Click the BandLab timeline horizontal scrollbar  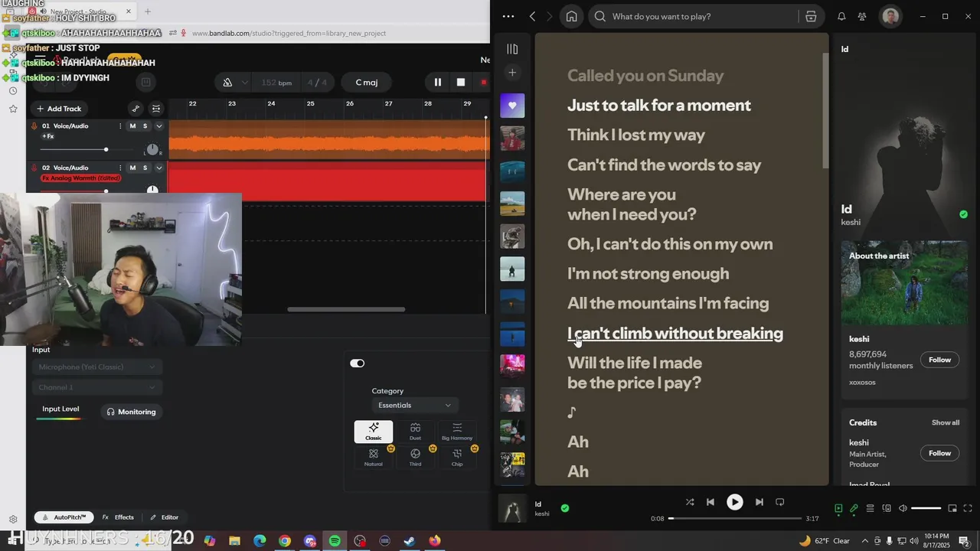pos(346,309)
